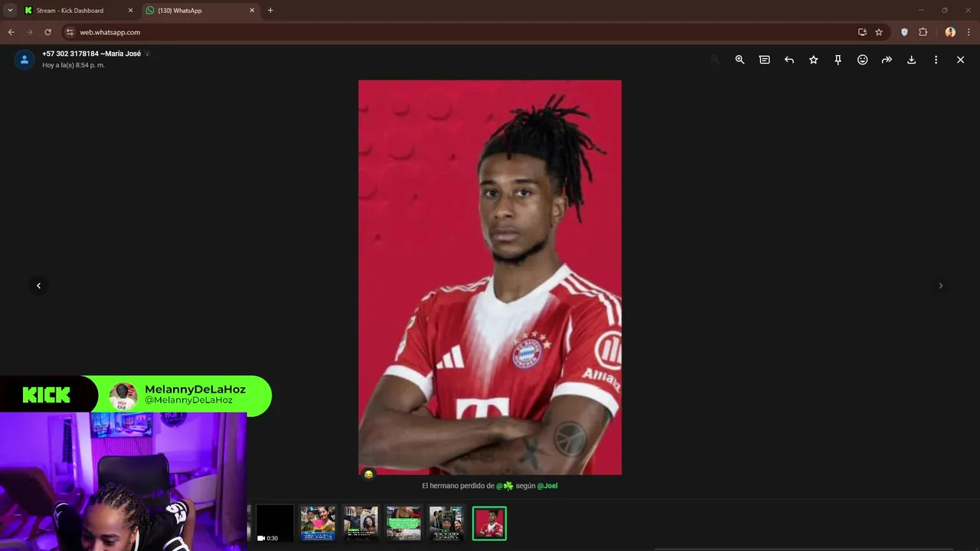Close the Kick Dashboard tab
This screenshot has width=980, height=551.
coord(130,11)
